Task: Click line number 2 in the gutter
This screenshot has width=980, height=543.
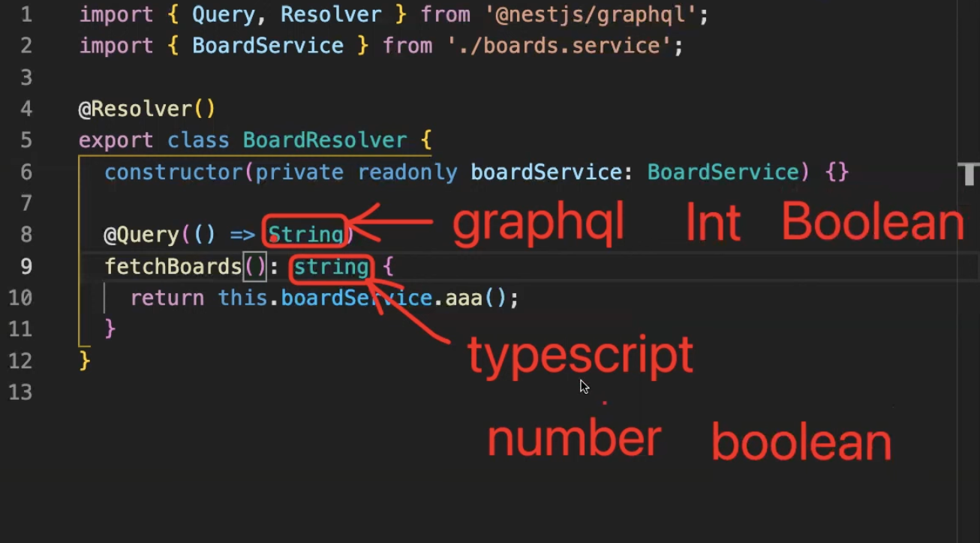Action: tap(26, 46)
